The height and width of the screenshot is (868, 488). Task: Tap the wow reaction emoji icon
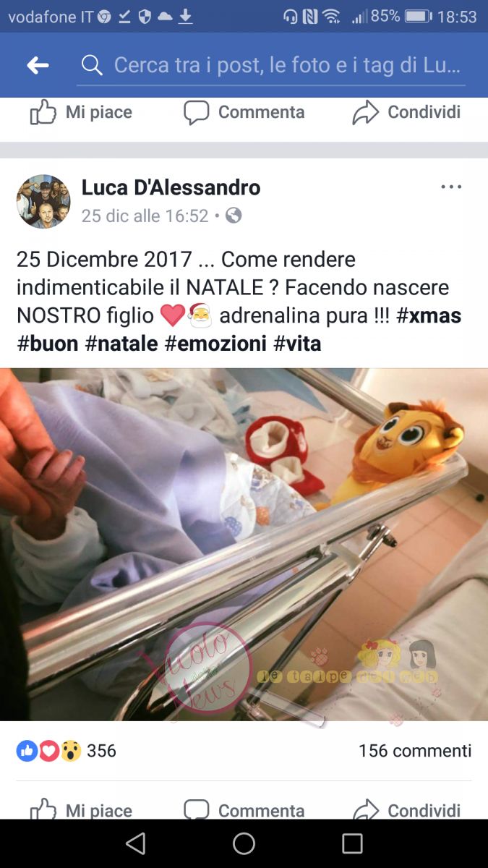[70, 752]
